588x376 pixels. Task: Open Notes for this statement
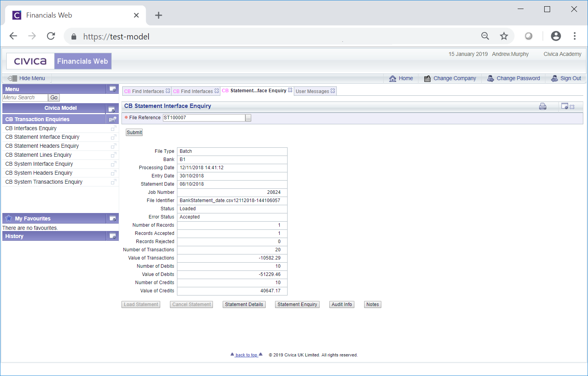(373, 304)
